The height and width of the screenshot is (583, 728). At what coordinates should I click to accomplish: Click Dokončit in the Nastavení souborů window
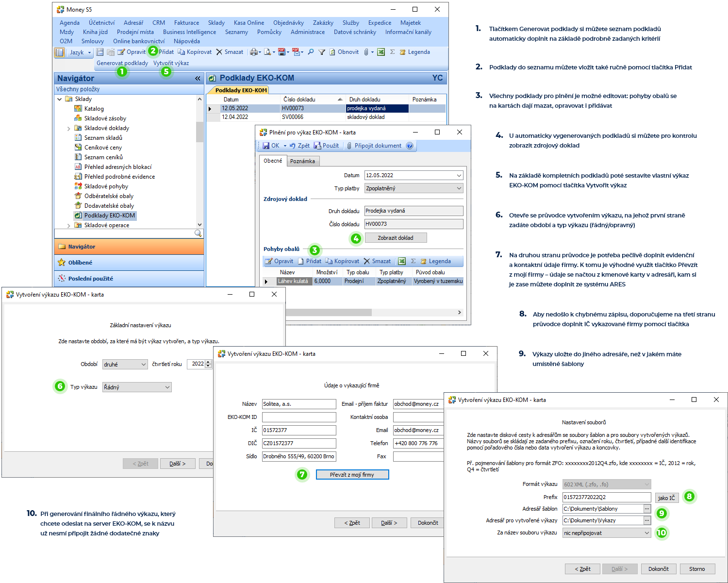[x=659, y=569]
